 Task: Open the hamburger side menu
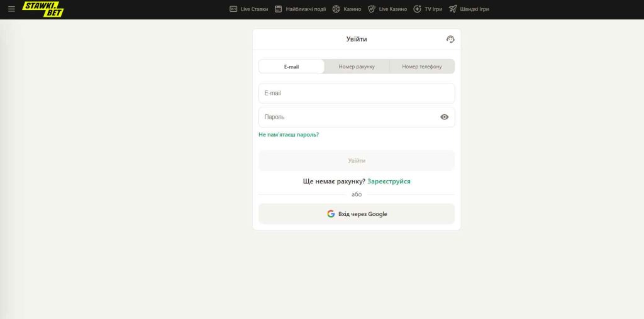[11, 9]
